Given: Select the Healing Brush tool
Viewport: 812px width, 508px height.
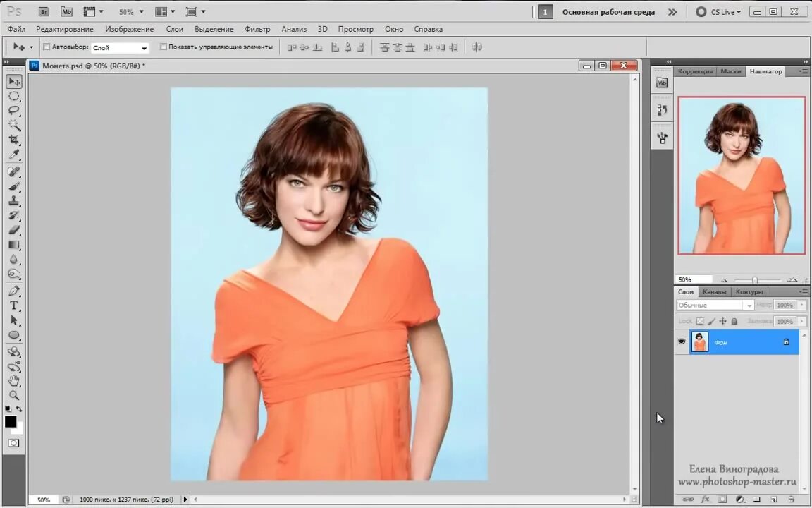Looking at the screenshot, I should tap(14, 171).
